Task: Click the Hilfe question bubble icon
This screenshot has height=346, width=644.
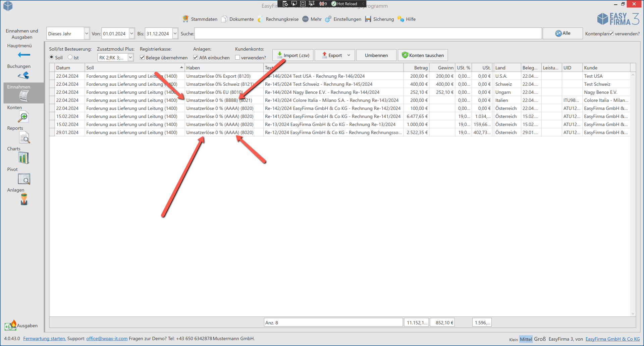Action: click(400, 19)
